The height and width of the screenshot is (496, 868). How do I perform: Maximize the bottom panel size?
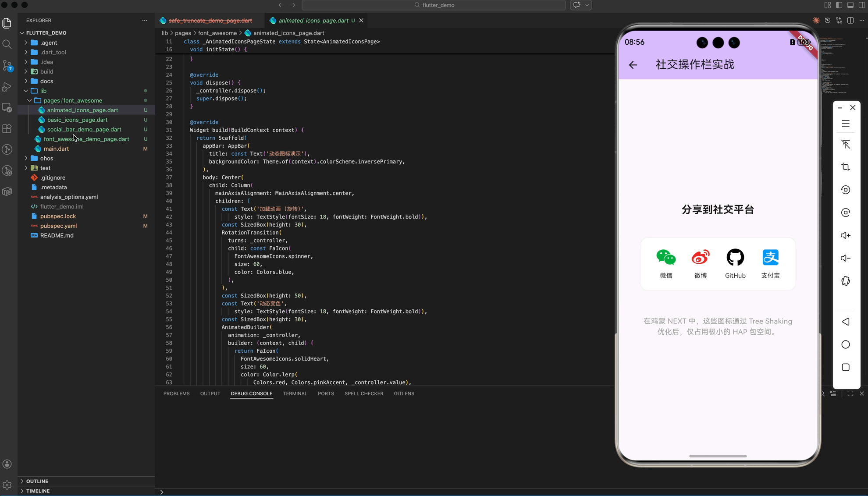[x=850, y=393]
